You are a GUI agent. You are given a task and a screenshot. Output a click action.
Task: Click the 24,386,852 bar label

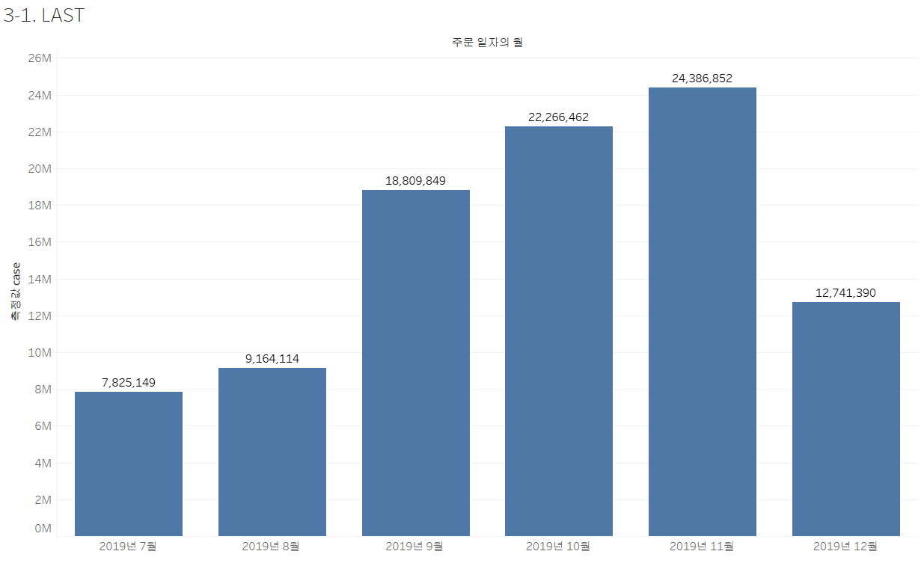(703, 78)
